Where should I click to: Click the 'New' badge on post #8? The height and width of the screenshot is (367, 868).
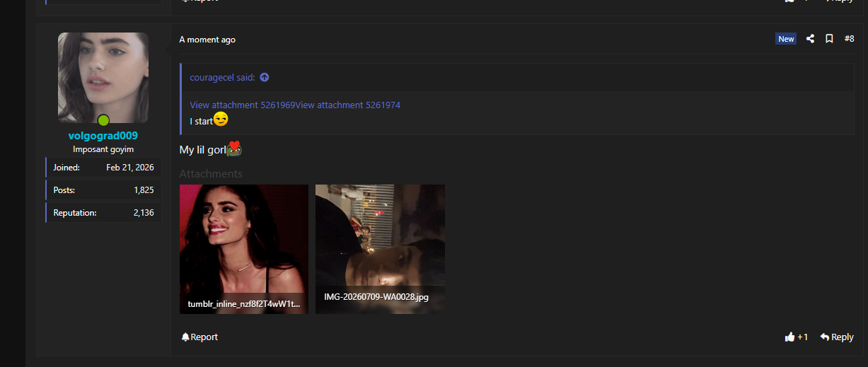[786, 39]
